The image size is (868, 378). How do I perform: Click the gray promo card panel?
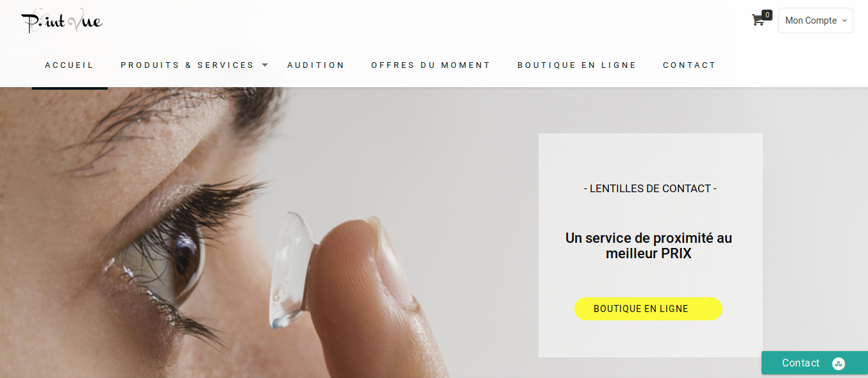[651, 245]
